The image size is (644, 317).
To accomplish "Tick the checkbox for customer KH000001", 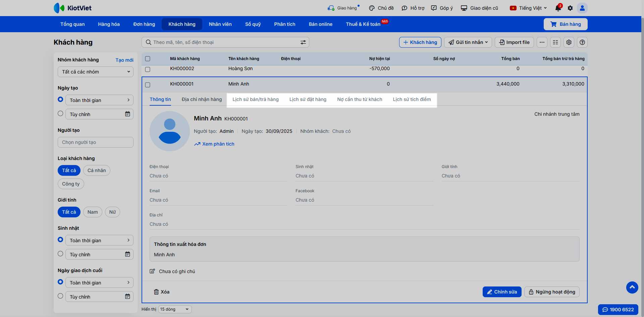I will click(148, 85).
